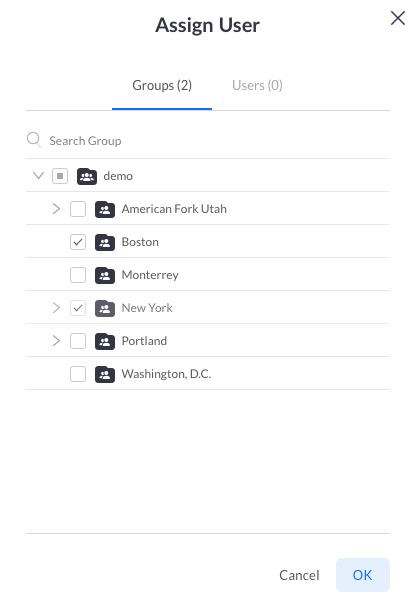415x603 pixels.
Task: Click the Boston group folder icon
Action: [x=105, y=243]
